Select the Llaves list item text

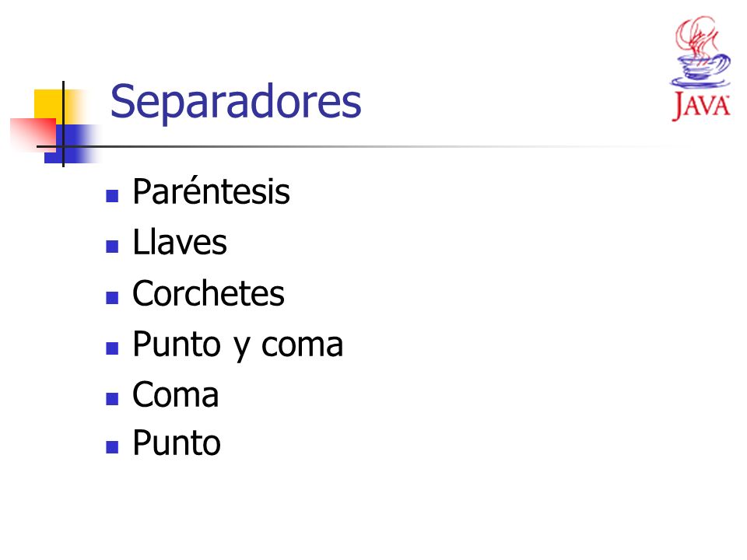click(x=180, y=242)
